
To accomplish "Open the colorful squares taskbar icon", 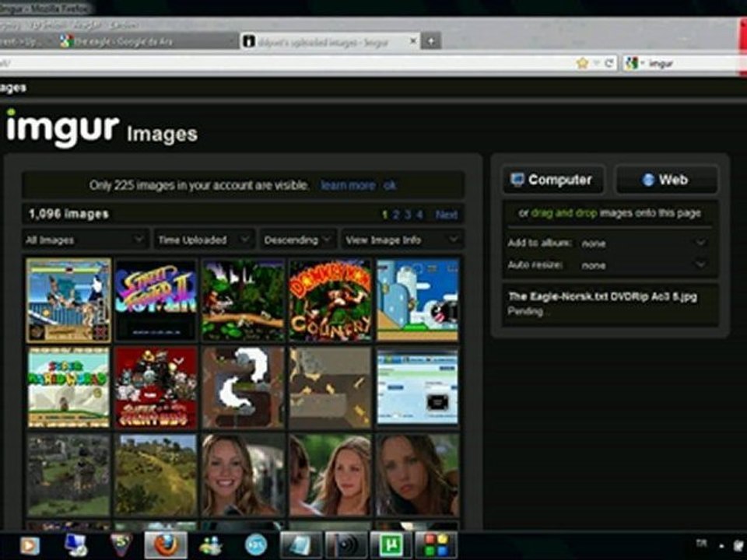I will pyautogui.click(x=436, y=545).
